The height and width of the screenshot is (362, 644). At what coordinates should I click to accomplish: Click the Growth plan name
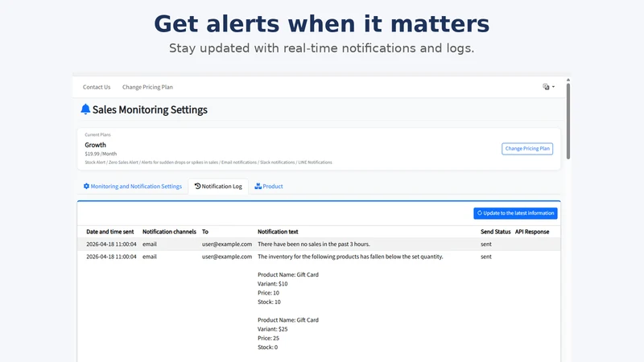pos(95,145)
